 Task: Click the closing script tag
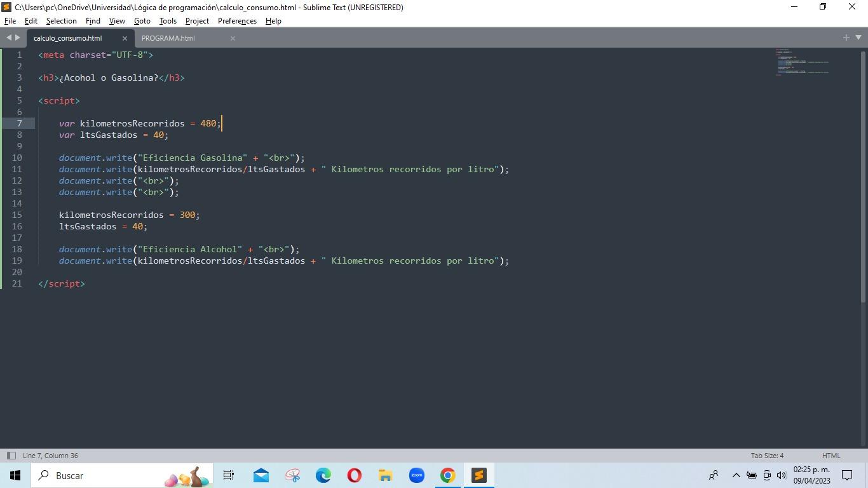pos(62,283)
